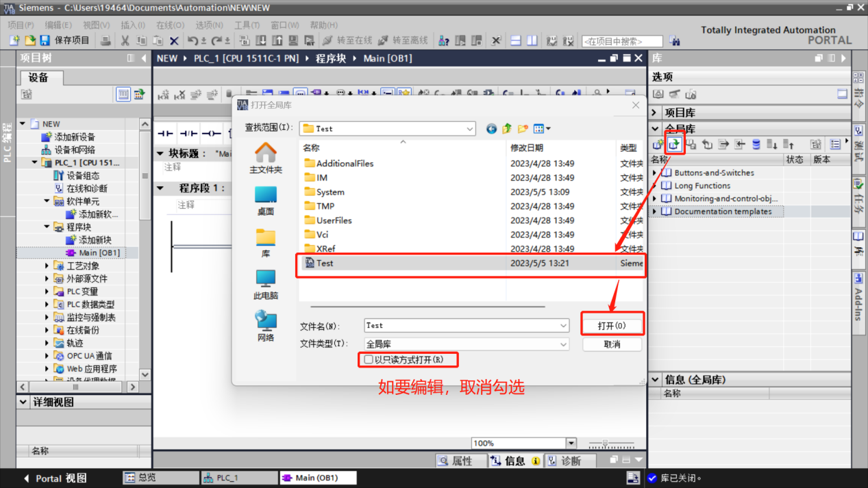
Task: Click the Home folder (主文件夹) shortcut
Action: [266, 158]
